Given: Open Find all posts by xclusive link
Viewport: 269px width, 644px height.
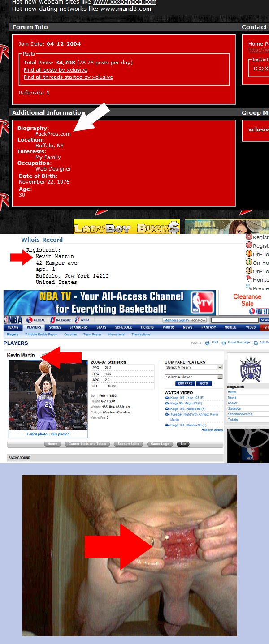Looking at the screenshot, I should [56, 70].
